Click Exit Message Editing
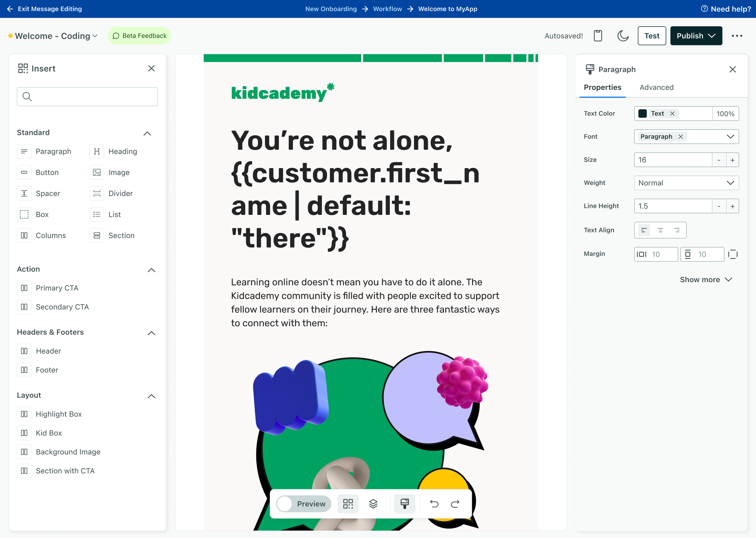The height and width of the screenshot is (538, 756). pyautogui.click(x=45, y=9)
